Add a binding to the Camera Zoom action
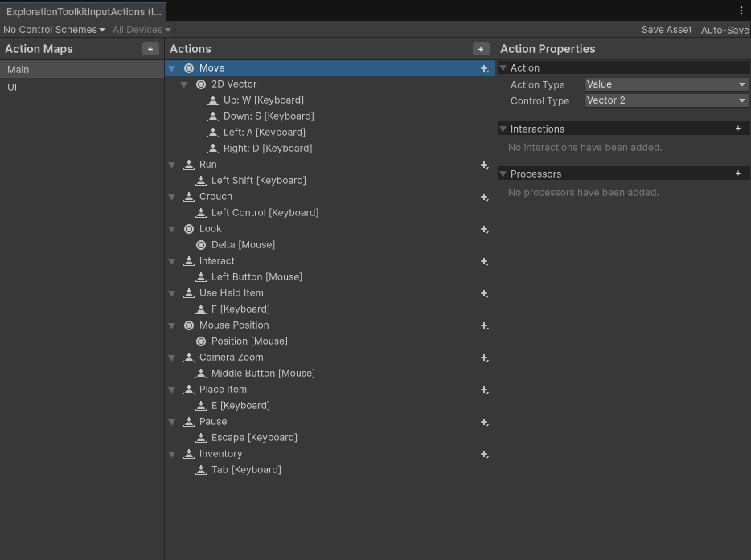The height and width of the screenshot is (560, 751). [484, 358]
